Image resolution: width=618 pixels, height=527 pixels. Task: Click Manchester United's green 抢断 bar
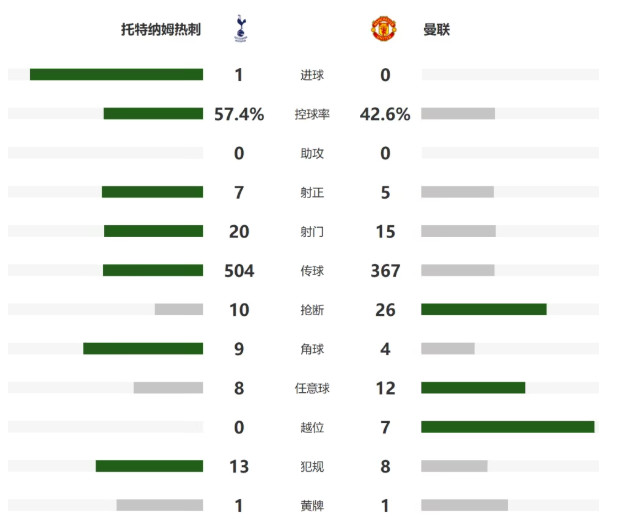484,309
